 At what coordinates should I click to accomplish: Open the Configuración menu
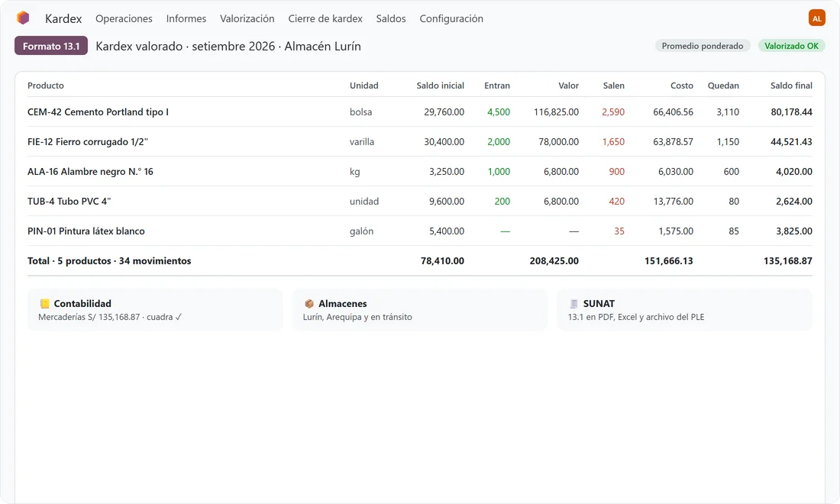pyautogui.click(x=451, y=19)
